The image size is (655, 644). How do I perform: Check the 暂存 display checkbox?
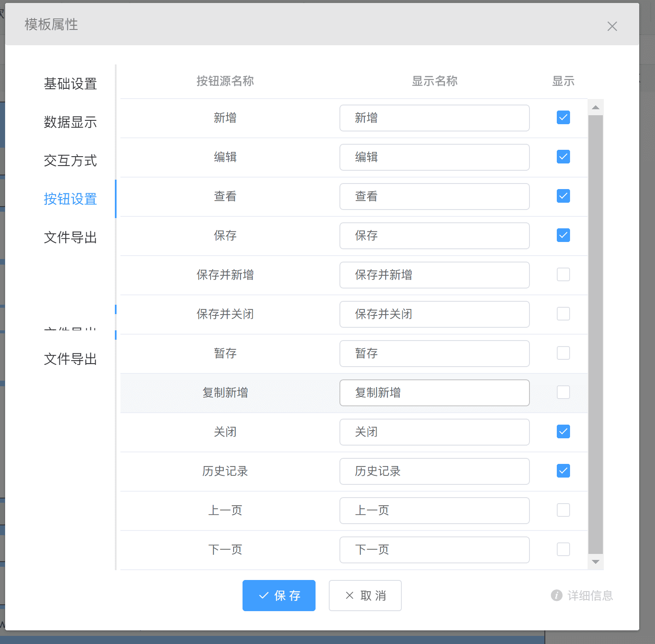point(563,353)
